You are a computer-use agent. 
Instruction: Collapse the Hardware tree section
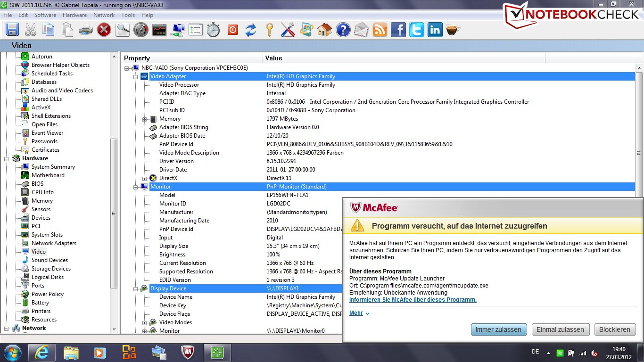point(7,158)
